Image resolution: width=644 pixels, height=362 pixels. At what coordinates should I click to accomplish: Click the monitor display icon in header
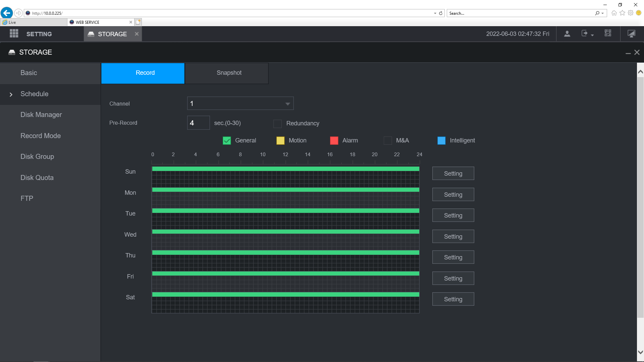tap(632, 34)
